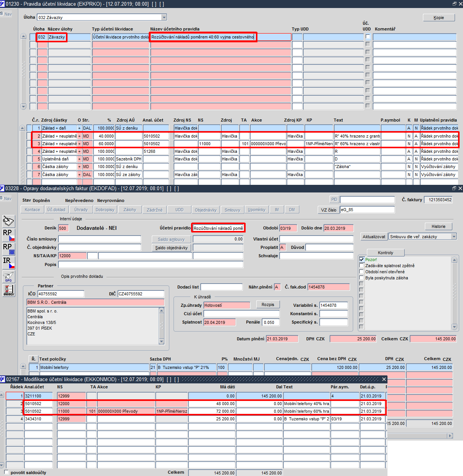
Task: Open the Zádržné tab button
Action: [154, 210]
